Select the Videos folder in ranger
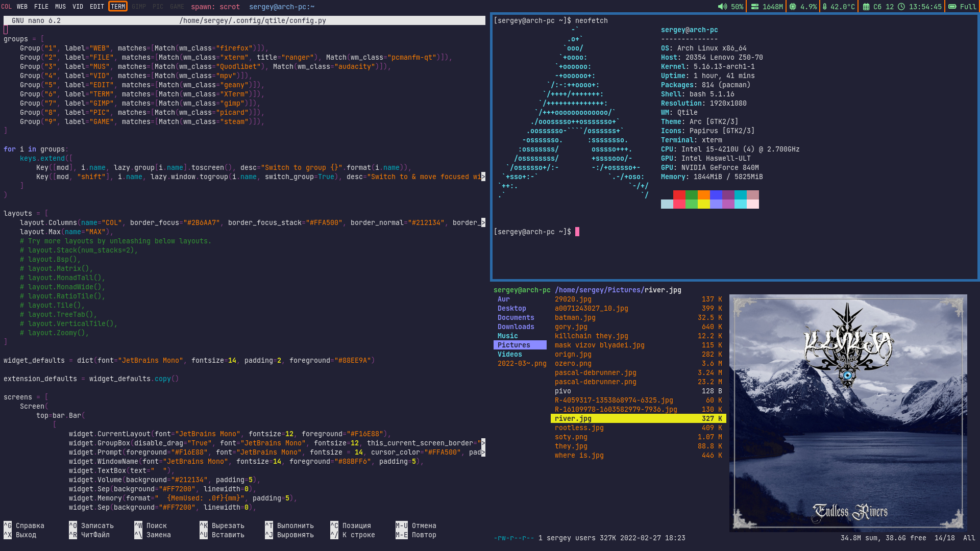980x551 pixels. [x=510, y=354]
